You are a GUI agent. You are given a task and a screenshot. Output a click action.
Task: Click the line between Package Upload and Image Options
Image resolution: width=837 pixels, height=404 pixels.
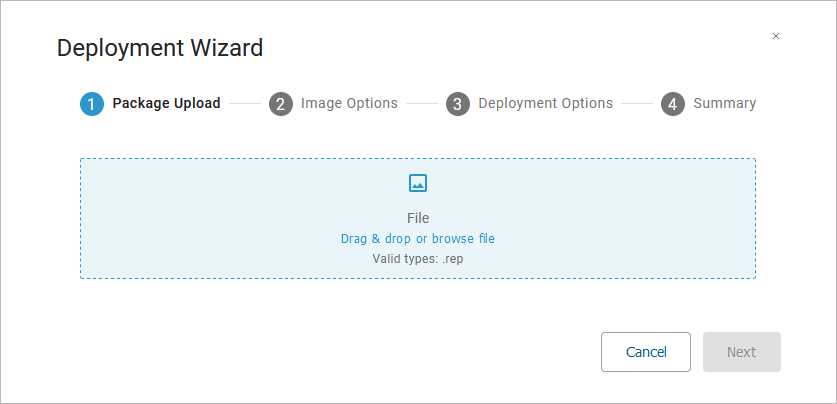(x=244, y=103)
